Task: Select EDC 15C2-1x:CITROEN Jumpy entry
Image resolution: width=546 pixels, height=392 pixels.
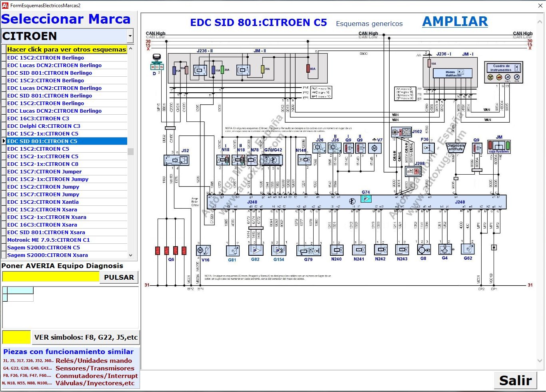Action: [67, 179]
